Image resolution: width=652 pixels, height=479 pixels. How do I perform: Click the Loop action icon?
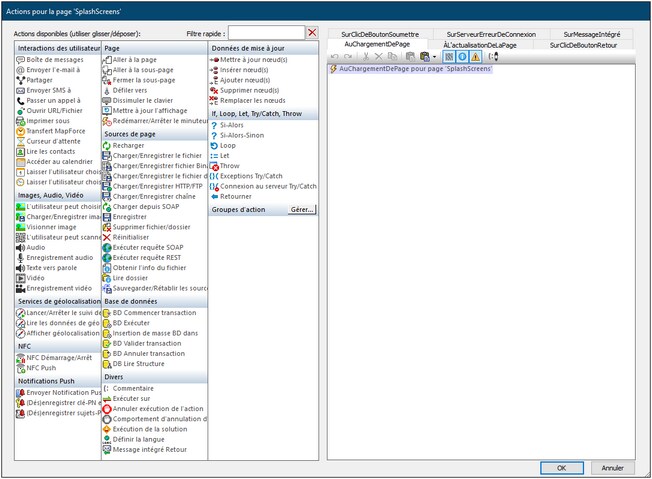coord(214,145)
